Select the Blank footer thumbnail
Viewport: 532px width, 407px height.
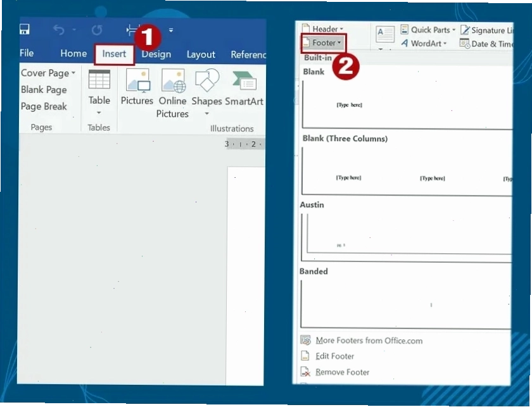[x=407, y=104]
